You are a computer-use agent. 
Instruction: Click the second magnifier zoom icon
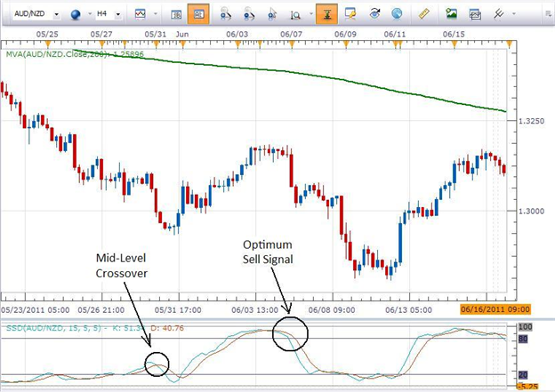click(x=249, y=14)
